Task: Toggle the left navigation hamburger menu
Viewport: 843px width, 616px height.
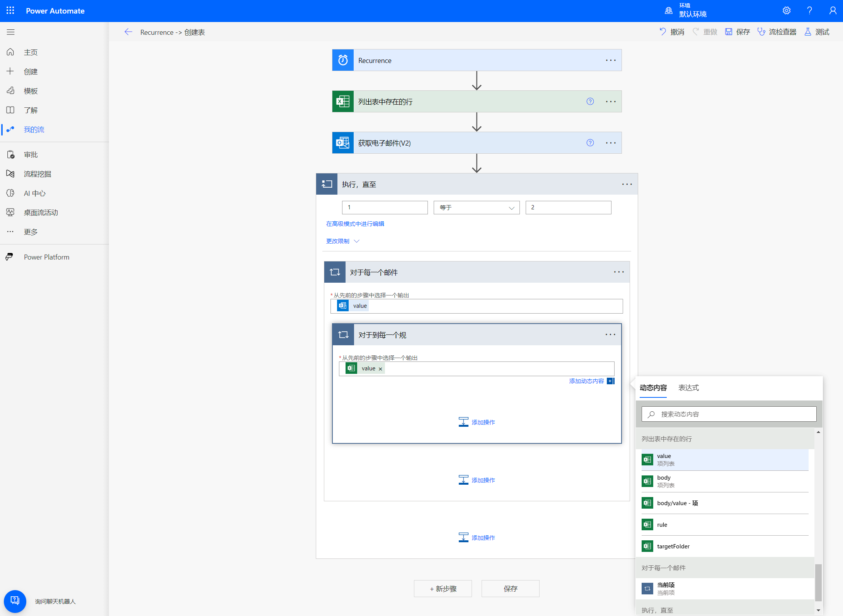Action: (10, 32)
